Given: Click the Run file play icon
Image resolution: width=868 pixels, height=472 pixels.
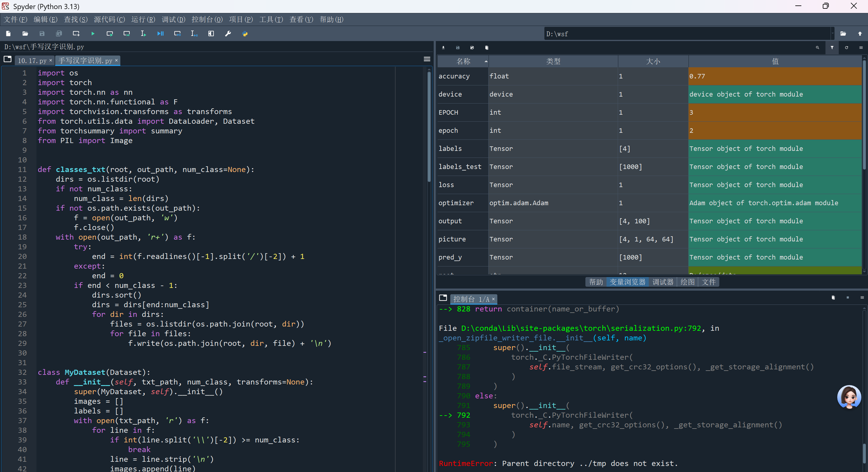Looking at the screenshot, I should (93, 34).
